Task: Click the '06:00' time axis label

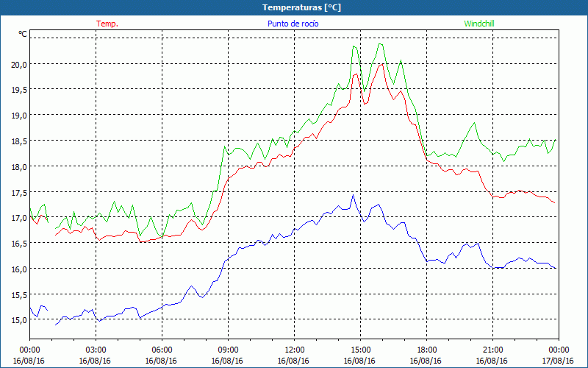Action: tap(162, 350)
